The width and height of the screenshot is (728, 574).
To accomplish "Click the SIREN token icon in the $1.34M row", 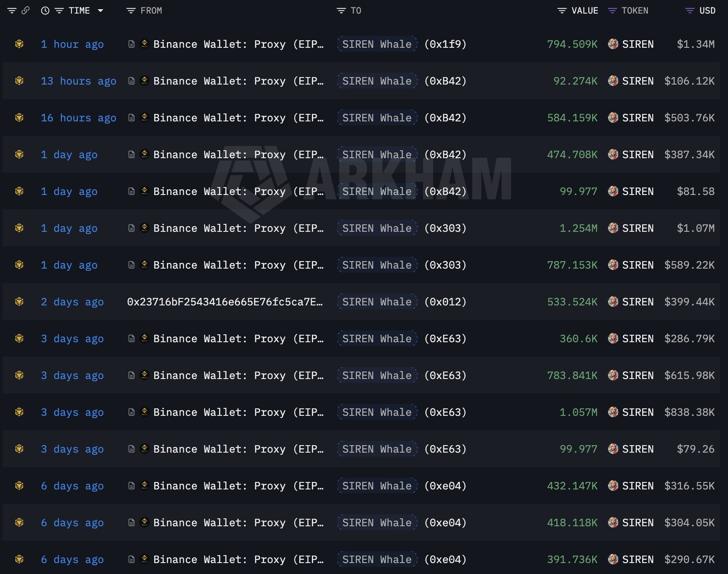I will [x=613, y=44].
